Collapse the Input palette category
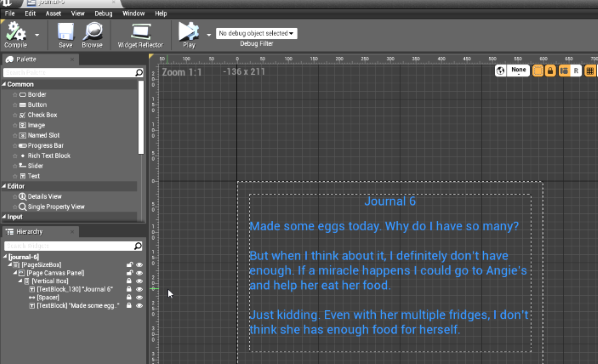 pos(4,217)
